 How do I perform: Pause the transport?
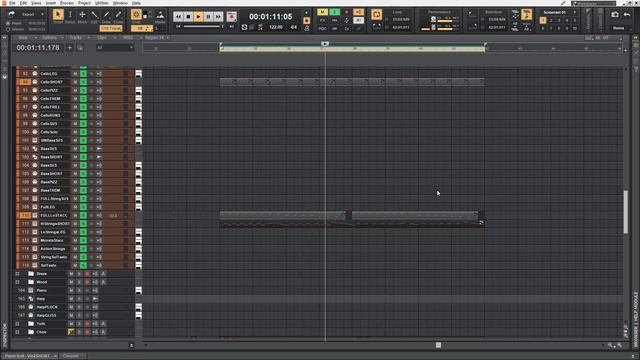click(x=209, y=17)
